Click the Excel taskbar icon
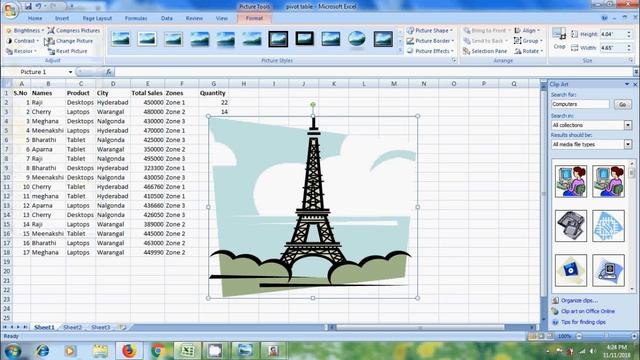 (x=187, y=351)
